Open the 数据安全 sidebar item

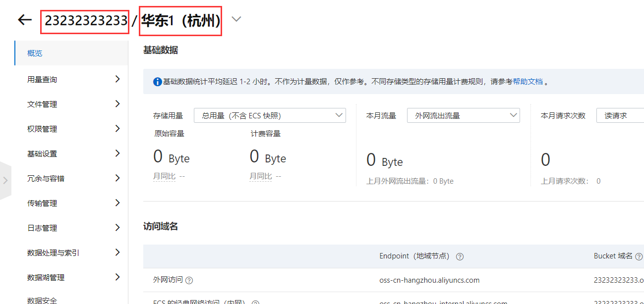click(42, 300)
